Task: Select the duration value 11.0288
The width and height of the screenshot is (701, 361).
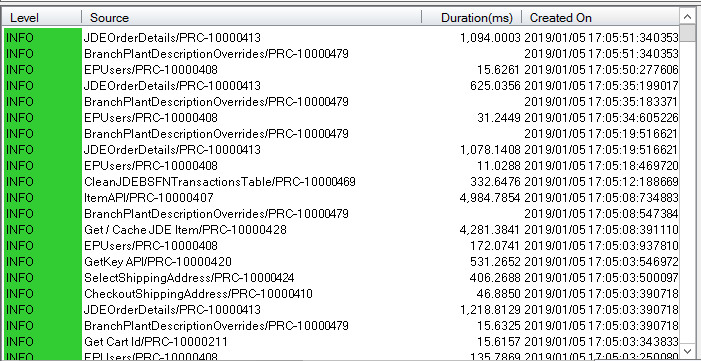Action: [498, 166]
